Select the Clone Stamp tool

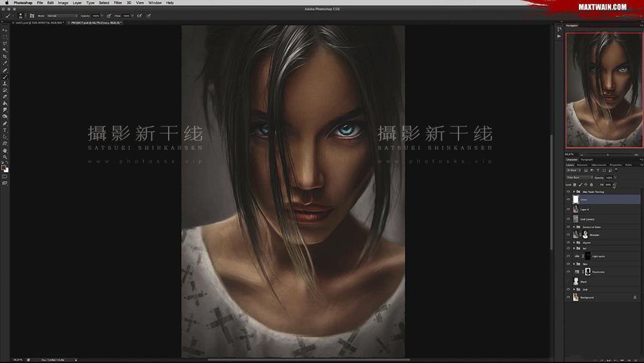point(5,83)
